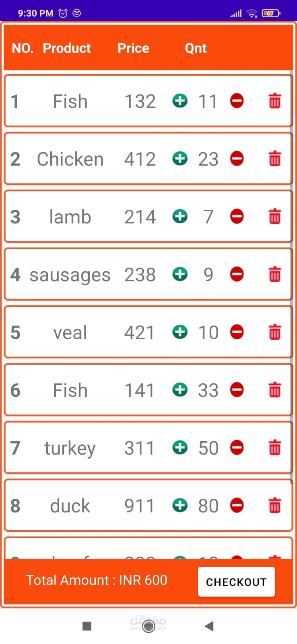Select the turkey product name
The width and height of the screenshot is (297, 644).
tap(70, 448)
